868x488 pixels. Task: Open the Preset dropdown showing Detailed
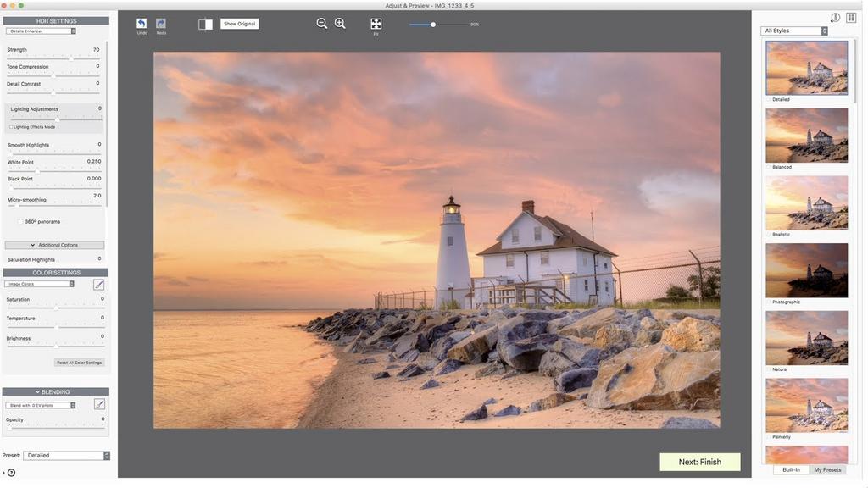tap(66, 456)
